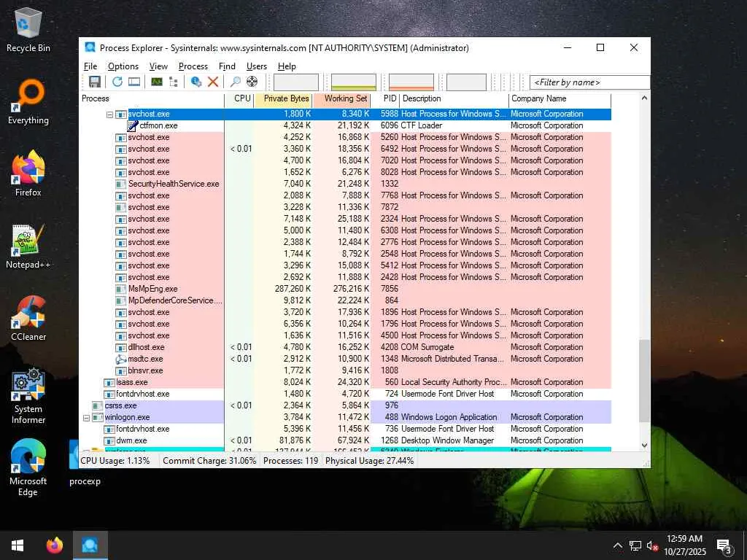
Task: Sort by Description column header
Action: (454, 98)
